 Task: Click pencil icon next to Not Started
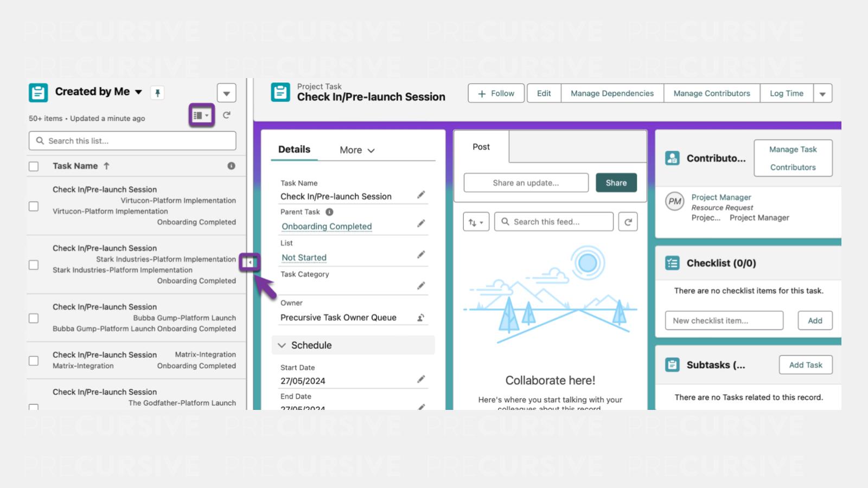coord(421,255)
